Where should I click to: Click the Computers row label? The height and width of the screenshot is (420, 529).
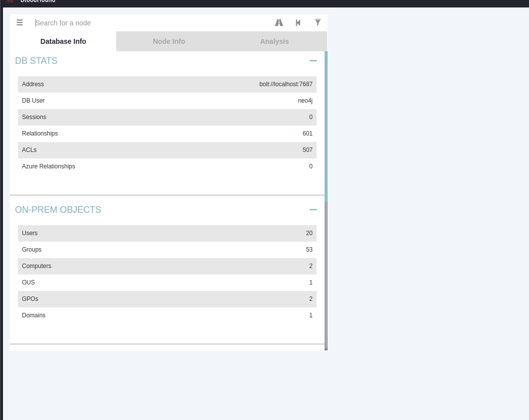(x=36, y=266)
